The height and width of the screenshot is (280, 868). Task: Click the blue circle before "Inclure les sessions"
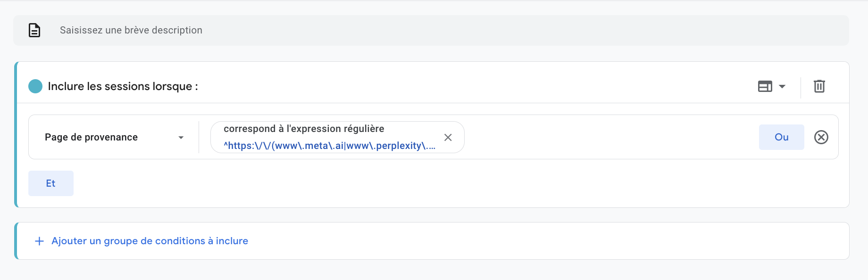35,86
